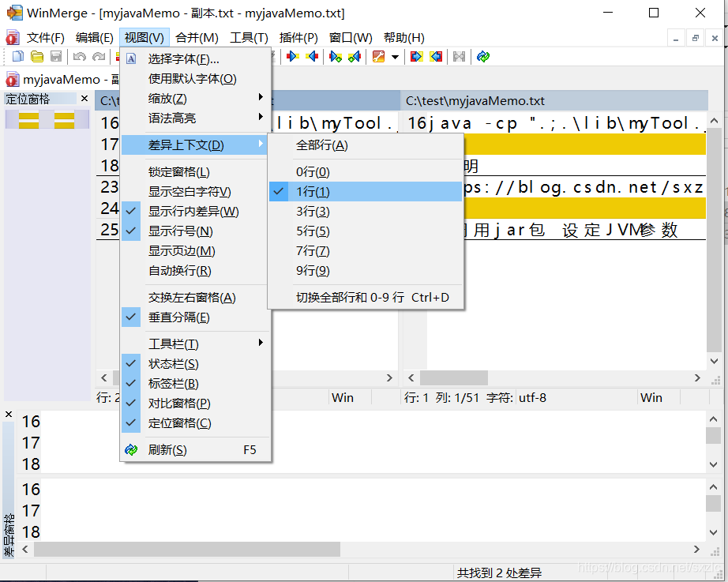Choose 5行(5) context option

click(366, 231)
